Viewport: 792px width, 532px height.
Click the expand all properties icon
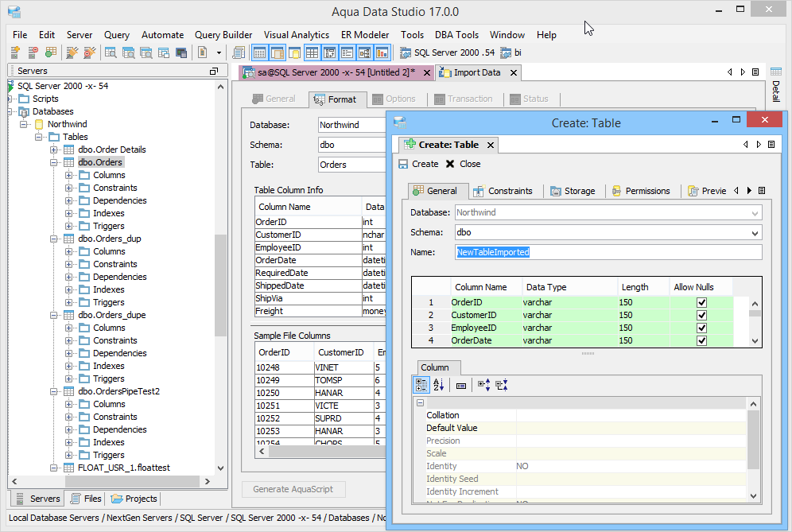(483, 385)
